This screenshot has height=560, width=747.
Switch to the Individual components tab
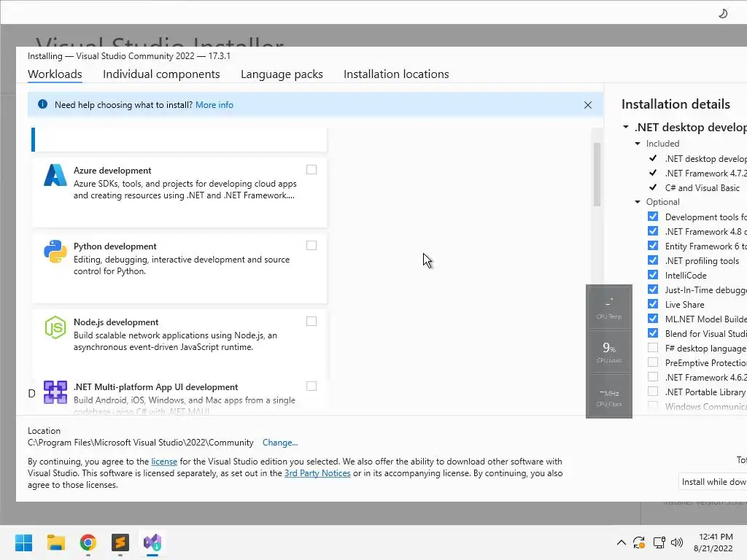point(161,74)
